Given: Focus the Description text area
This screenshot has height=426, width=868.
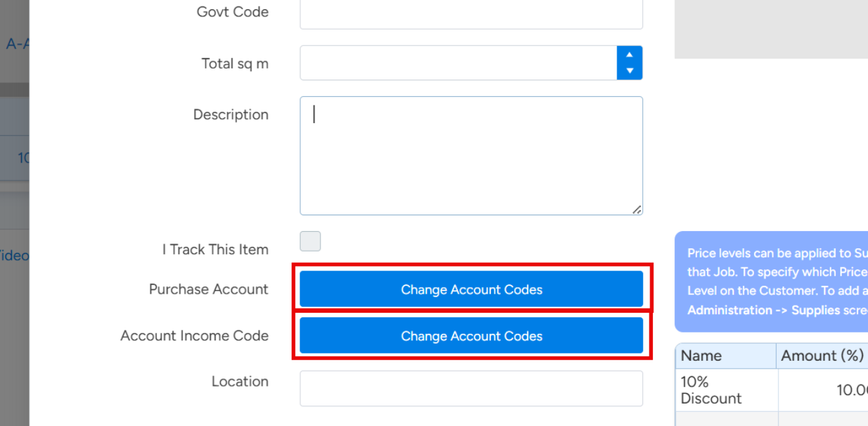Looking at the screenshot, I should (x=471, y=155).
